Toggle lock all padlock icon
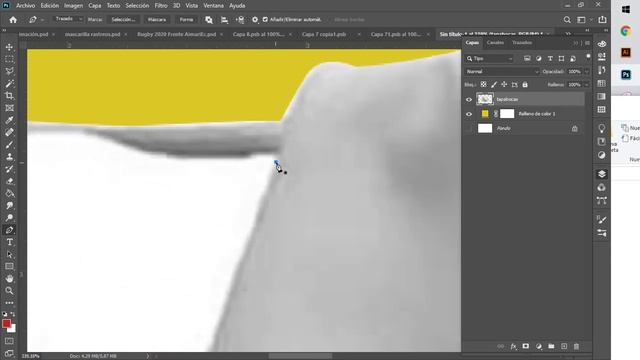 [525, 84]
